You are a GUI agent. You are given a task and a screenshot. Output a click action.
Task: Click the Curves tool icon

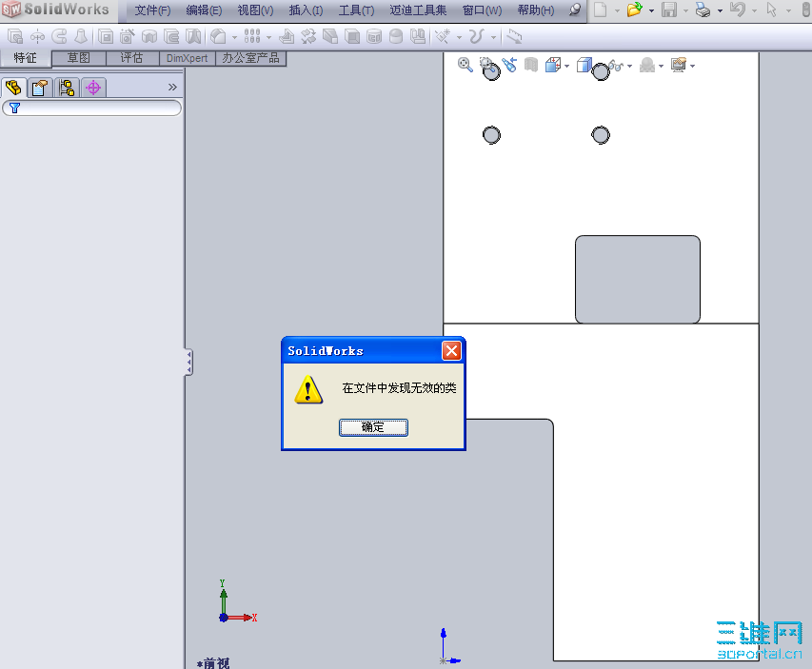point(476,36)
